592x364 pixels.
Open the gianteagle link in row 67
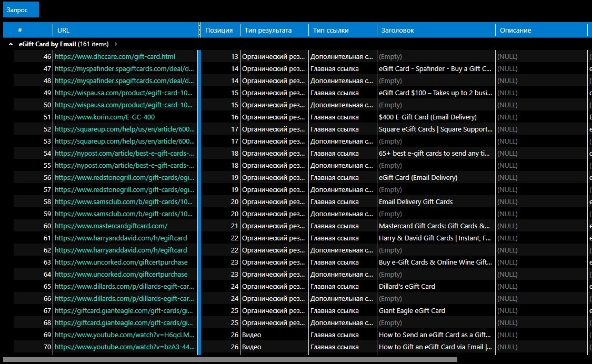coord(124,310)
